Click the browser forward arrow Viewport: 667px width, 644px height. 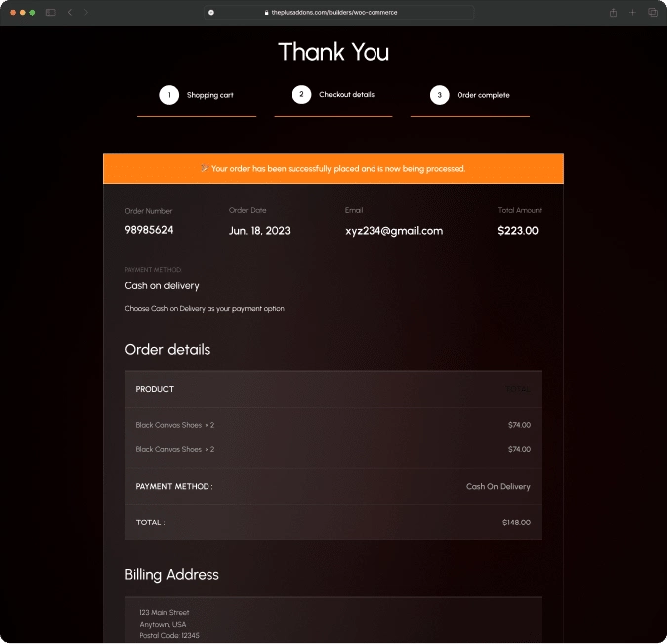(85, 12)
